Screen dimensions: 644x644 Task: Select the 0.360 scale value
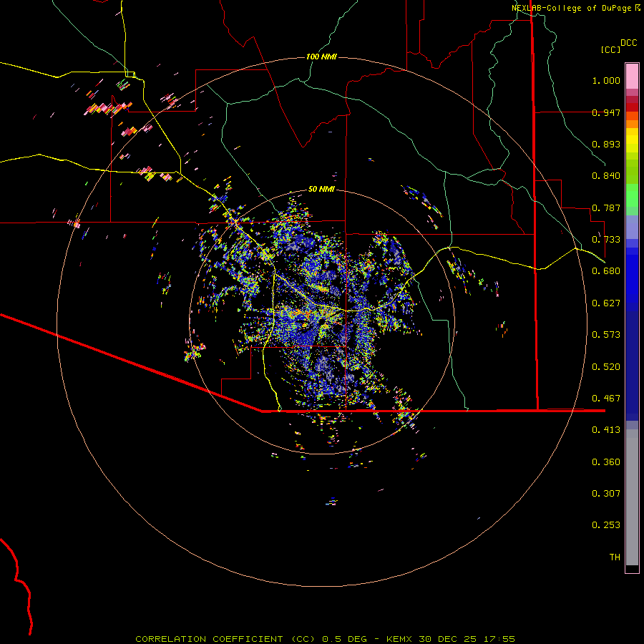pyautogui.click(x=606, y=462)
